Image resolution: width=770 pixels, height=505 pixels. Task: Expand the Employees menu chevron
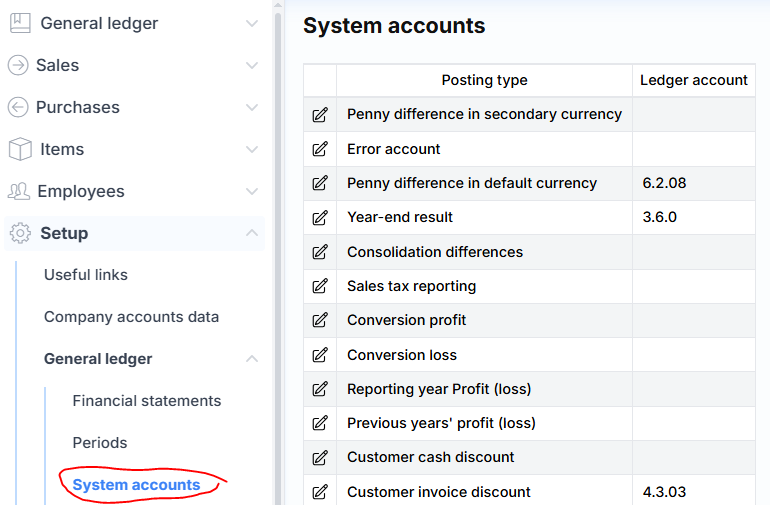click(x=252, y=191)
